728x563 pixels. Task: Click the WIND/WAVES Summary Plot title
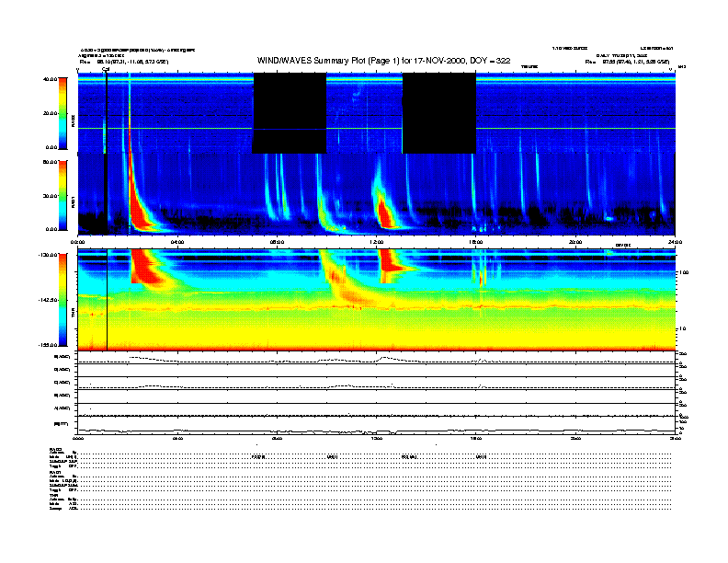tap(383, 61)
